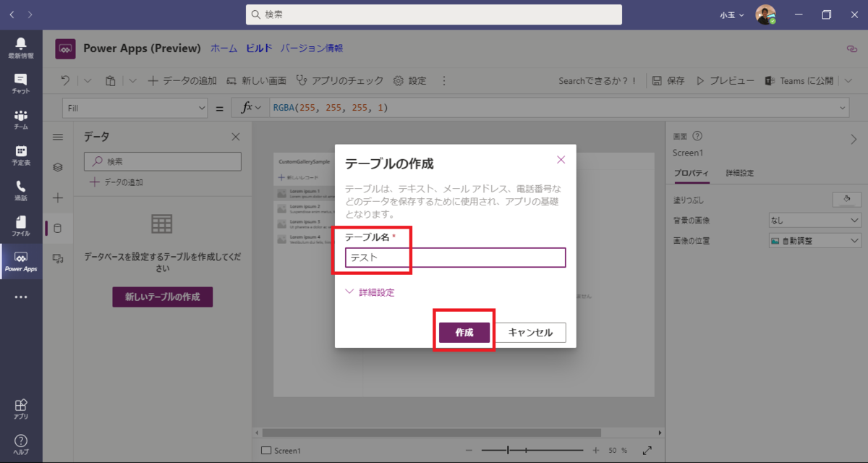Open the Calls (通話) sidebar icon

click(x=21, y=190)
